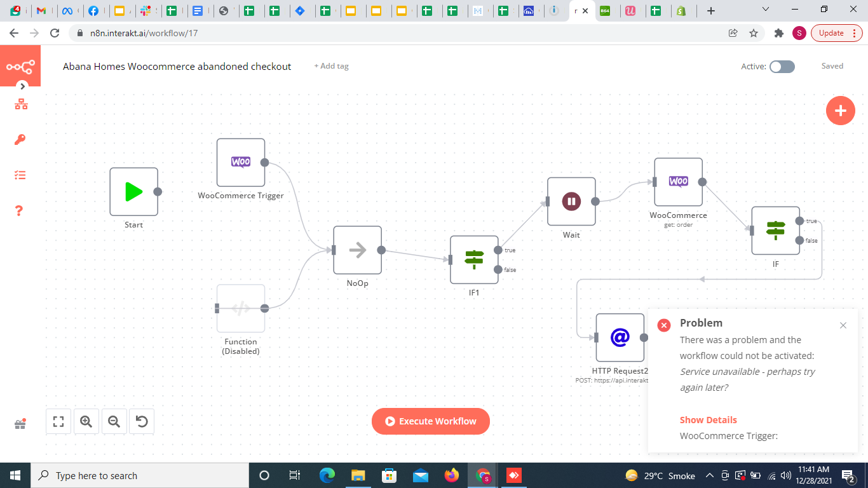The height and width of the screenshot is (488, 868).
Task: Switch to the Meta tab
Action: click(x=67, y=11)
